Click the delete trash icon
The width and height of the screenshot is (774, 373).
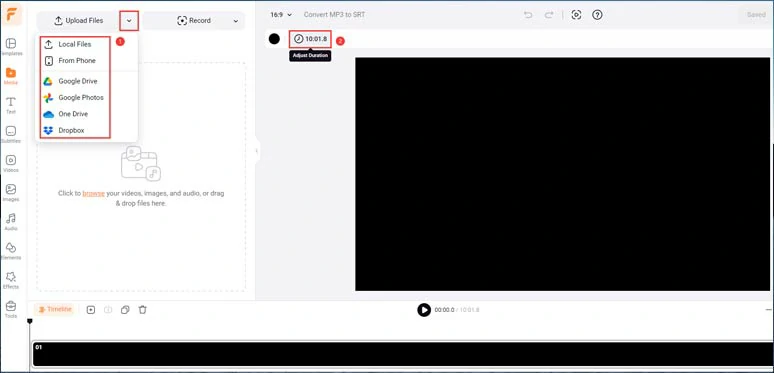coord(143,310)
